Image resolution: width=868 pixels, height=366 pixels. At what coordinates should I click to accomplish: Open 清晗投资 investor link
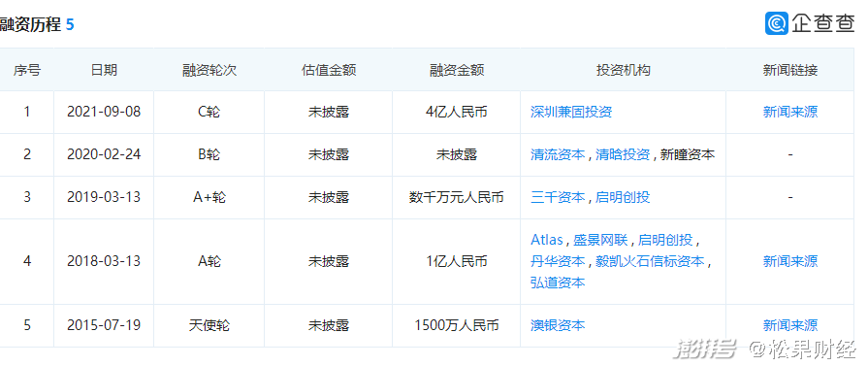pyautogui.click(x=623, y=154)
